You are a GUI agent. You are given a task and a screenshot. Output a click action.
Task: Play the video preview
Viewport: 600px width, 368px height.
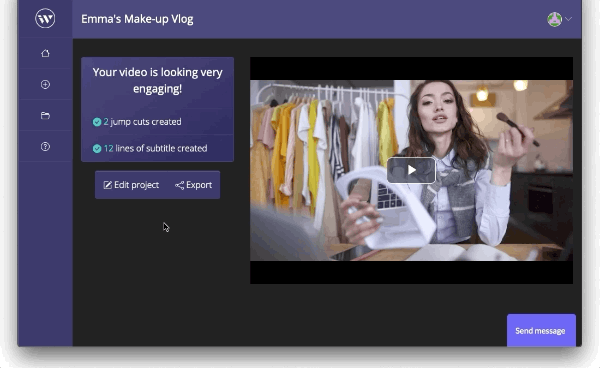click(411, 170)
